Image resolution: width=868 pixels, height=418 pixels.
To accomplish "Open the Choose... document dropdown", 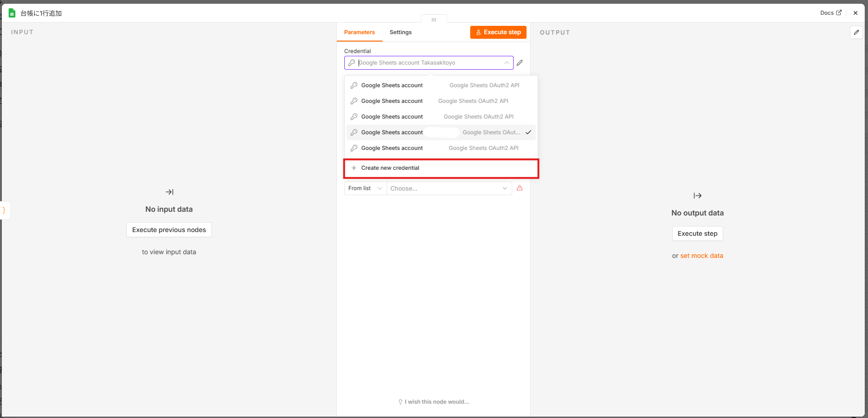I will coord(449,188).
